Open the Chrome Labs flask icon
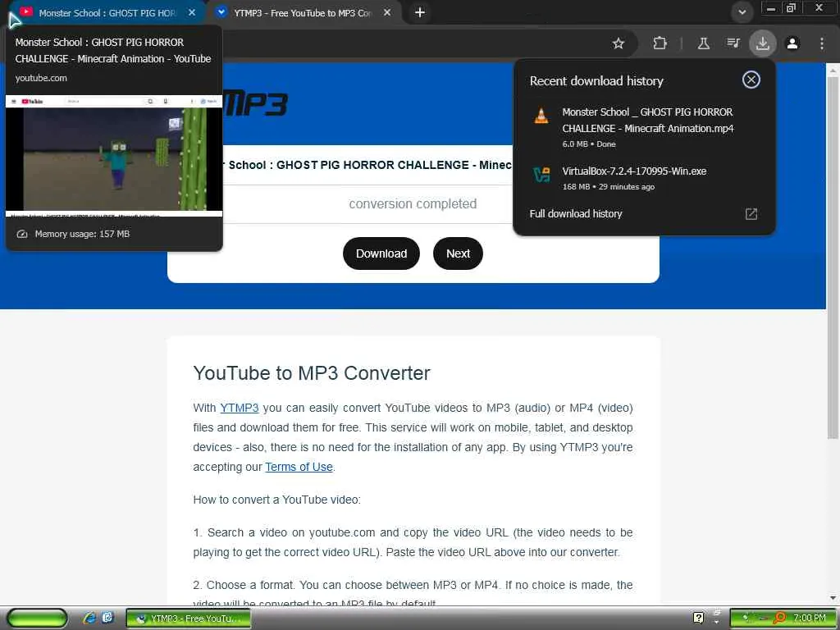Viewport: 840px width, 630px height. pos(703,43)
